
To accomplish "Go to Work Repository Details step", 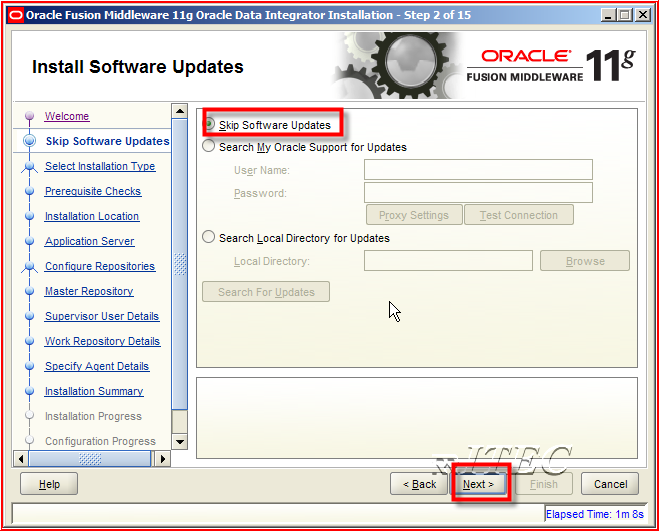I will click(103, 341).
